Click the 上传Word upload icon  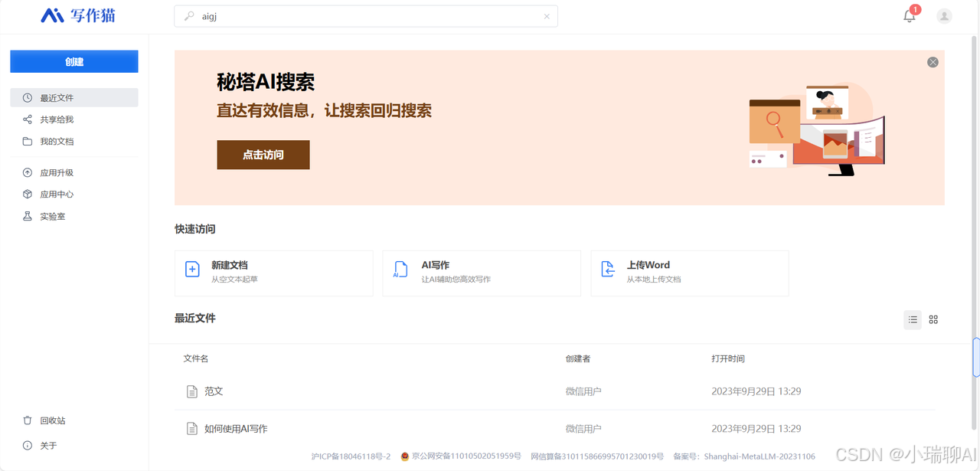tap(608, 269)
